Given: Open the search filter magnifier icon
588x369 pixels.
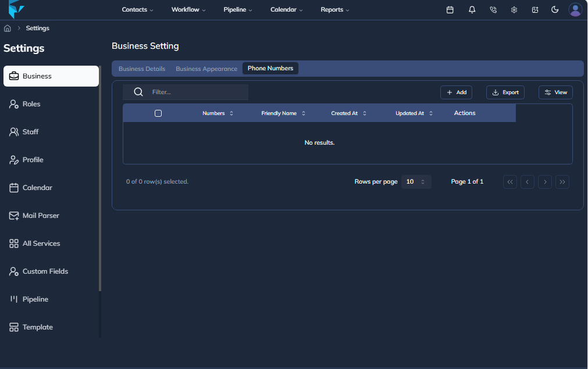Looking at the screenshot, I should click(x=138, y=91).
